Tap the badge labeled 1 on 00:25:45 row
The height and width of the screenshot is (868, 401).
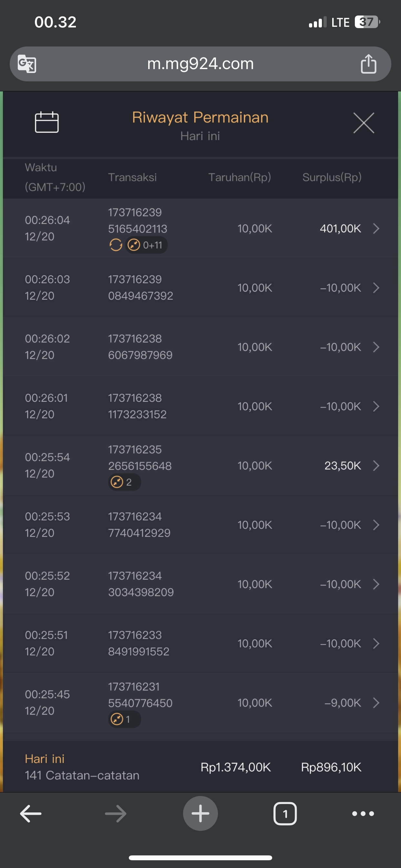coord(124,719)
